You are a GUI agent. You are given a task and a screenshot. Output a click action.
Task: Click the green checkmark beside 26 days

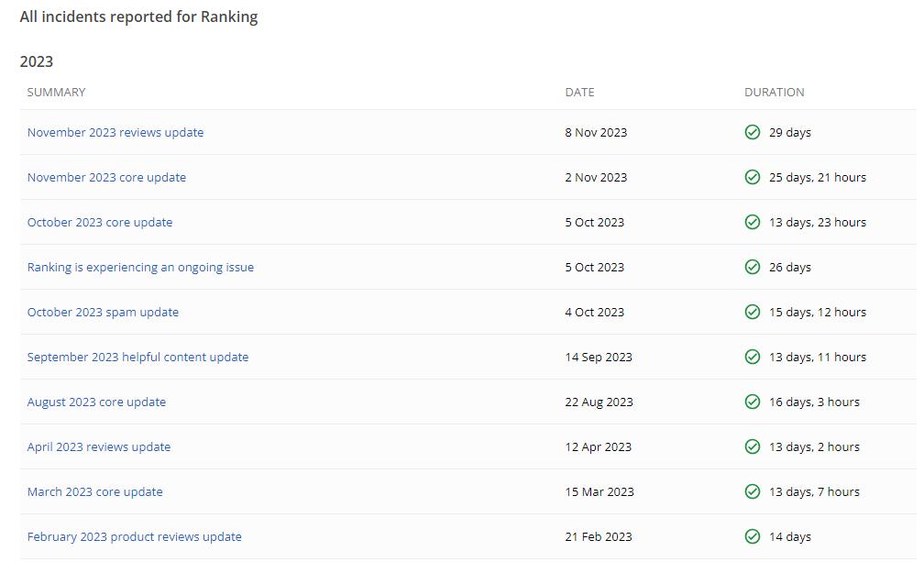(753, 267)
